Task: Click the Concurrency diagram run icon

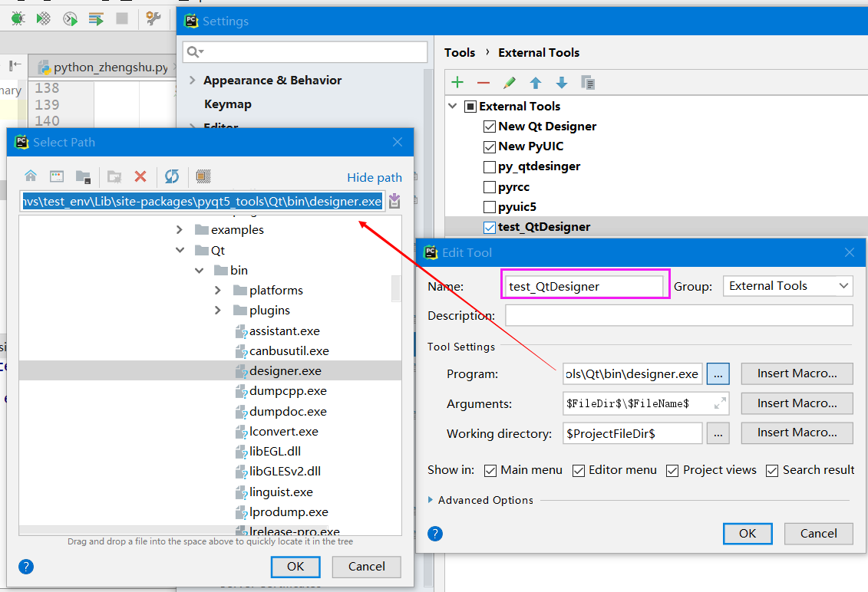Action: click(97, 19)
